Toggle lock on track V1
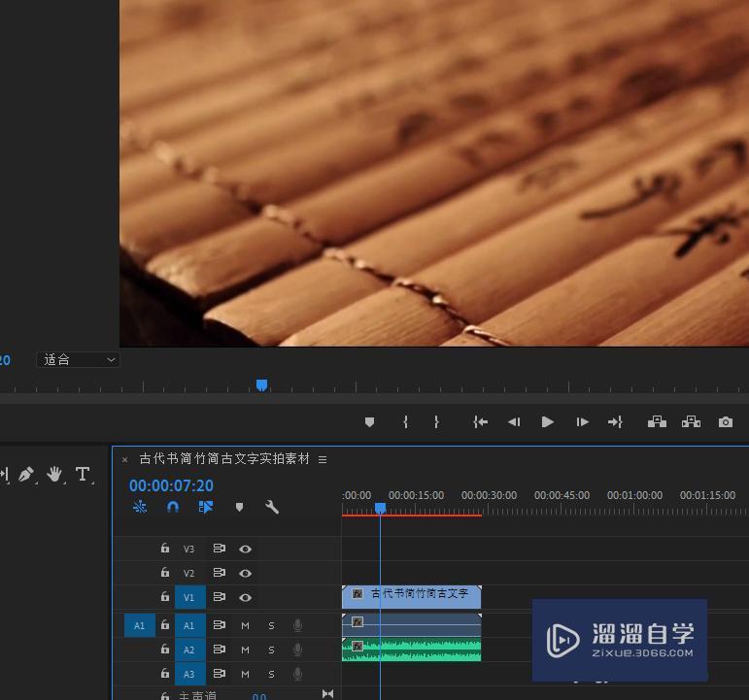 click(x=165, y=596)
